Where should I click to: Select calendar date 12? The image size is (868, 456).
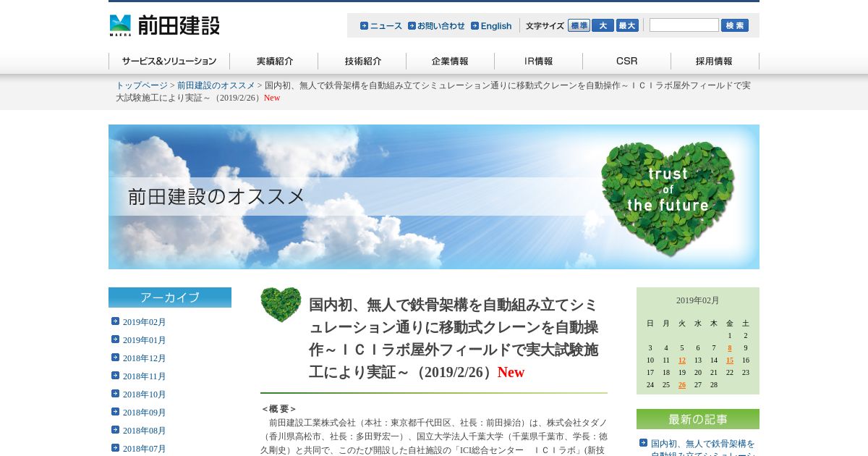682,360
